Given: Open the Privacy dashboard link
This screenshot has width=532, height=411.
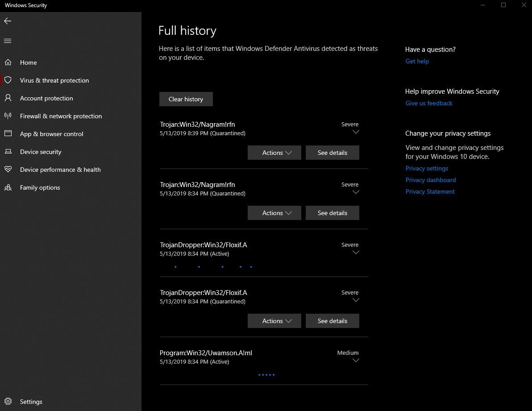Looking at the screenshot, I should point(430,180).
